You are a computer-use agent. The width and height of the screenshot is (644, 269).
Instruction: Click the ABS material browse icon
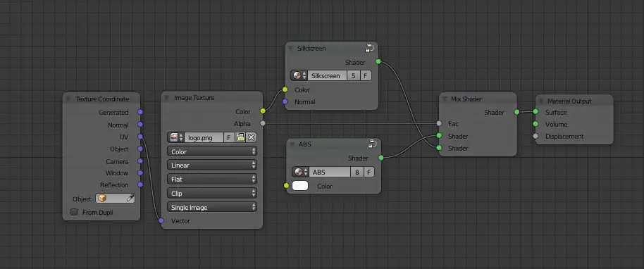click(x=301, y=172)
